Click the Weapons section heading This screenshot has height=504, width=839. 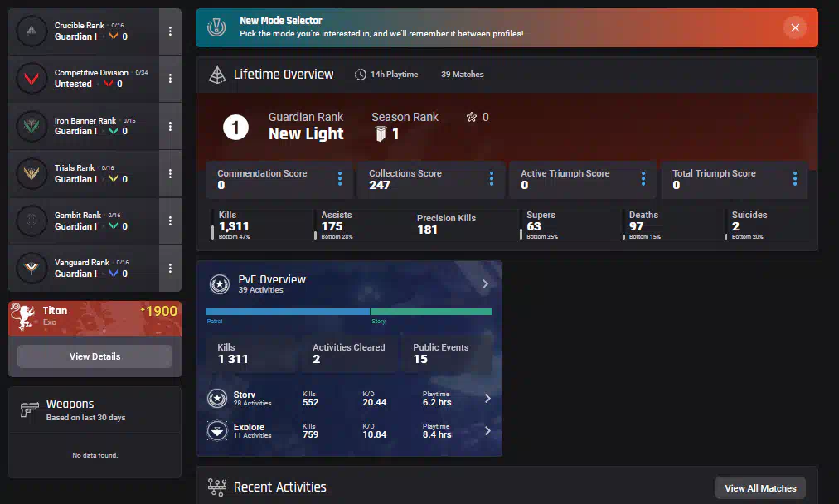(x=70, y=404)
